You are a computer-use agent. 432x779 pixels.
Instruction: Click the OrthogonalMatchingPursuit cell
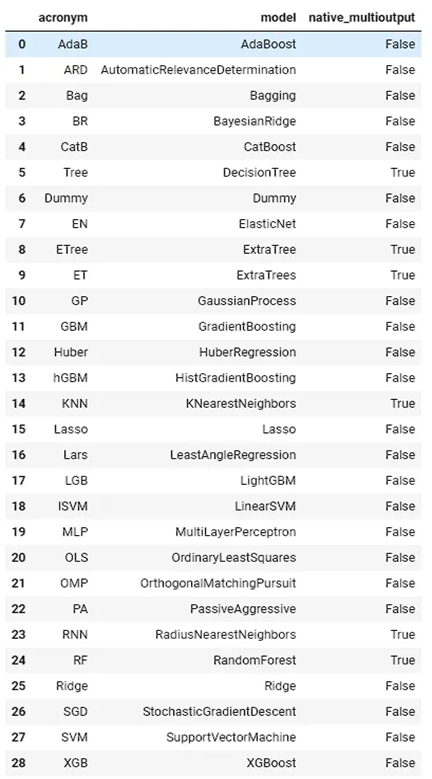(218, 583)
